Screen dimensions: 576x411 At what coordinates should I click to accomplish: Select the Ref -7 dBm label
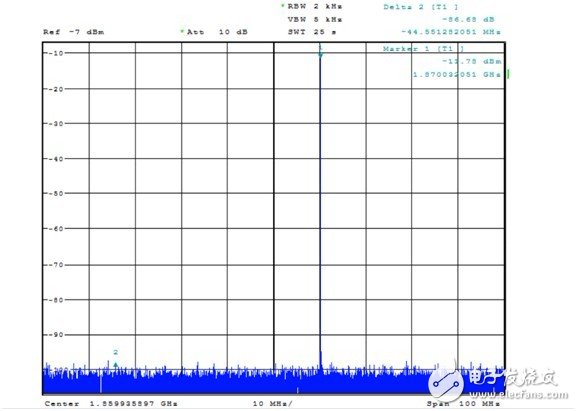[x=73, y=32]
